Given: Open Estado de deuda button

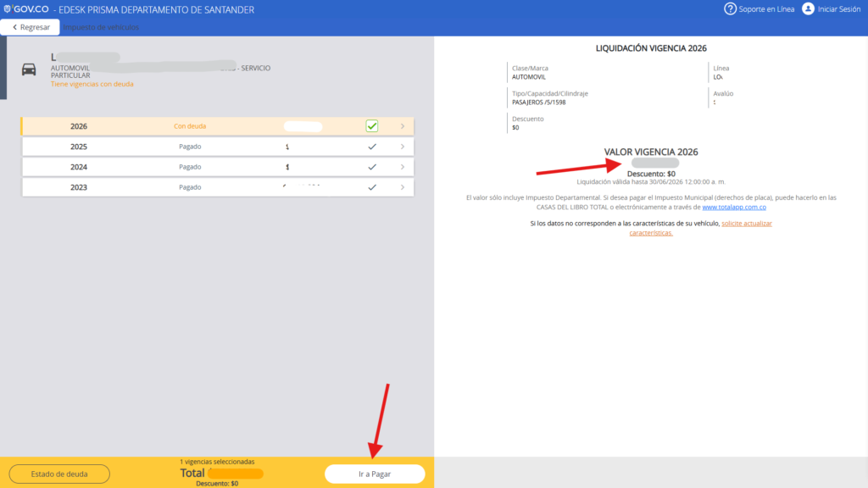Looking at the screenshot, I should pos(59,474).
